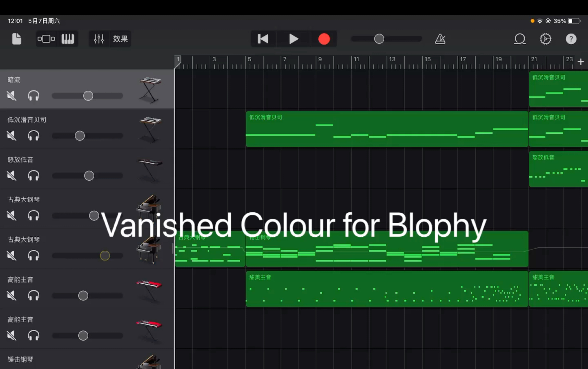588x369 pixels.
Task: Solo the 怒放低音 track
Action: [x=33, y=176]
